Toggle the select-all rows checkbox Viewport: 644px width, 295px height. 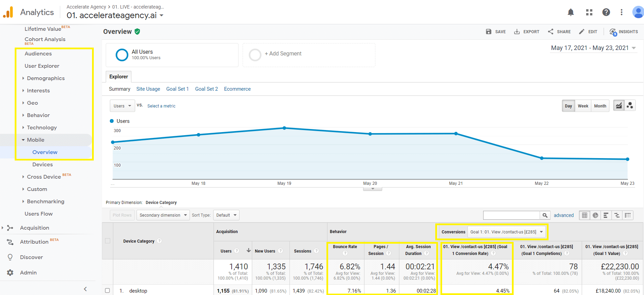tap(107, 241)
